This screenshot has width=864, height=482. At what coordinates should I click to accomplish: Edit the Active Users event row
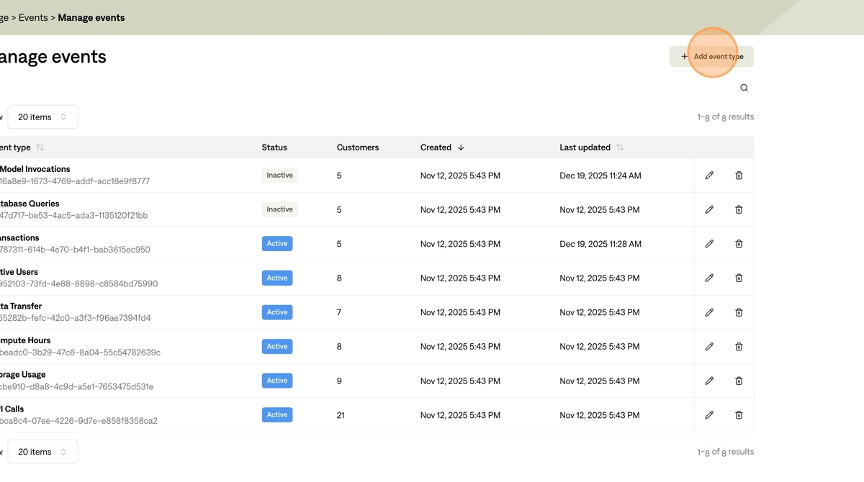(x=709, y=278)
